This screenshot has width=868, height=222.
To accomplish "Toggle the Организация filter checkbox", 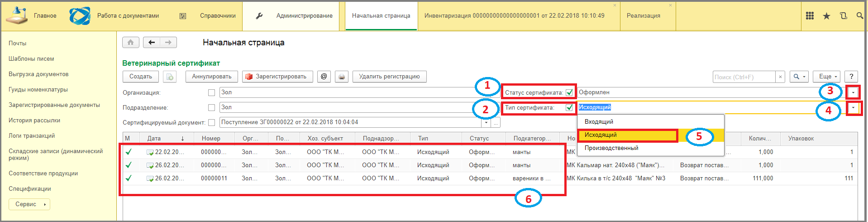I will 211,92.
